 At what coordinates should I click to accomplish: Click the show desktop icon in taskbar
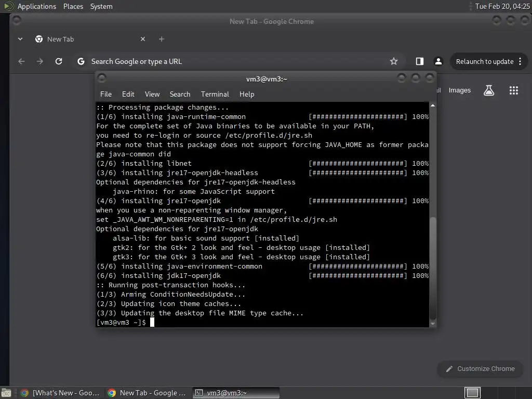6,393
